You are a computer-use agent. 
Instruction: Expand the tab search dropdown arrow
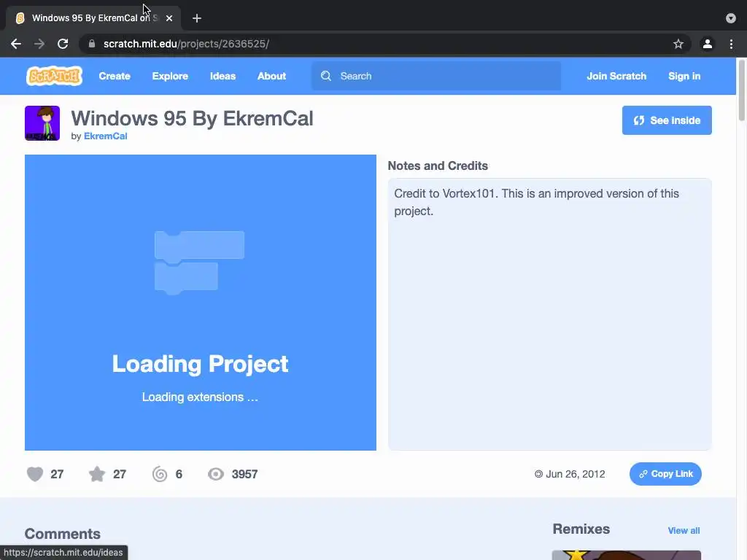pyautogui.click(x=731, y=18)
